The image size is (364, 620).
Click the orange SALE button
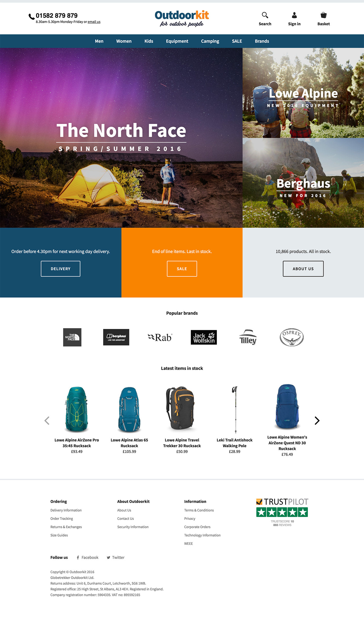182,269
